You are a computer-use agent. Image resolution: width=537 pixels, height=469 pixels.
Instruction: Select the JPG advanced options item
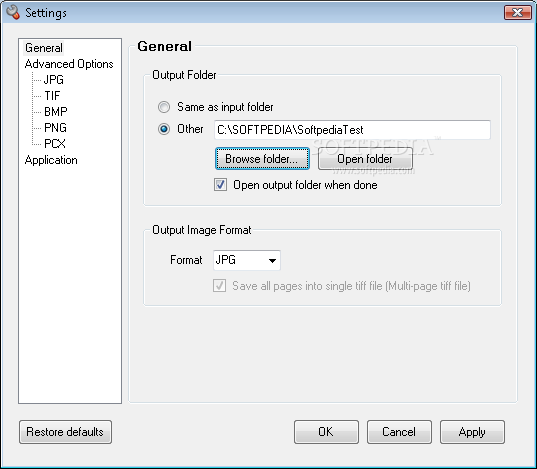click(x=54, y=79)
